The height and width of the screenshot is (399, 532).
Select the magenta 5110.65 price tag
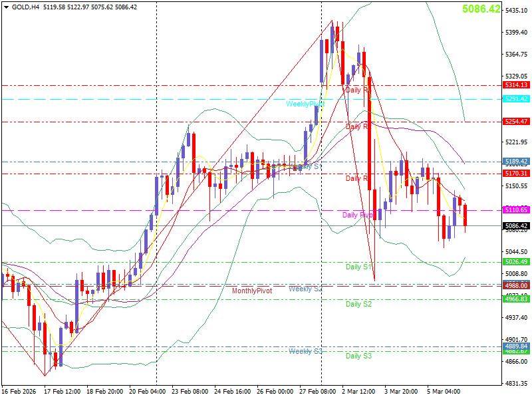pos(515,209)
